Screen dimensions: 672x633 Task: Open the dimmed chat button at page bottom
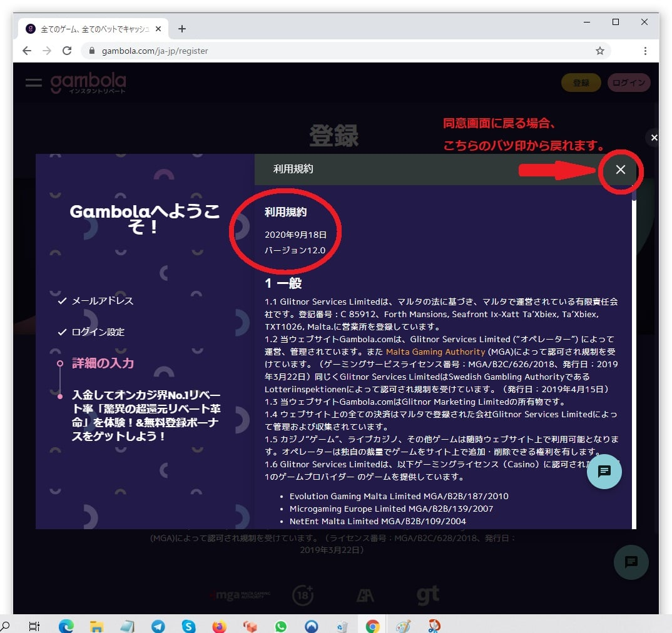631,562
